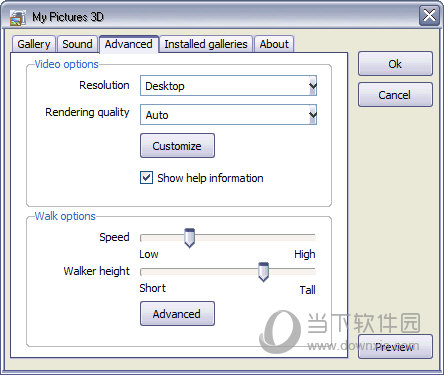The width and height of the screenshot is (444, 375).
Task: Open Advanced walk options button
Action: pos(177,314)
